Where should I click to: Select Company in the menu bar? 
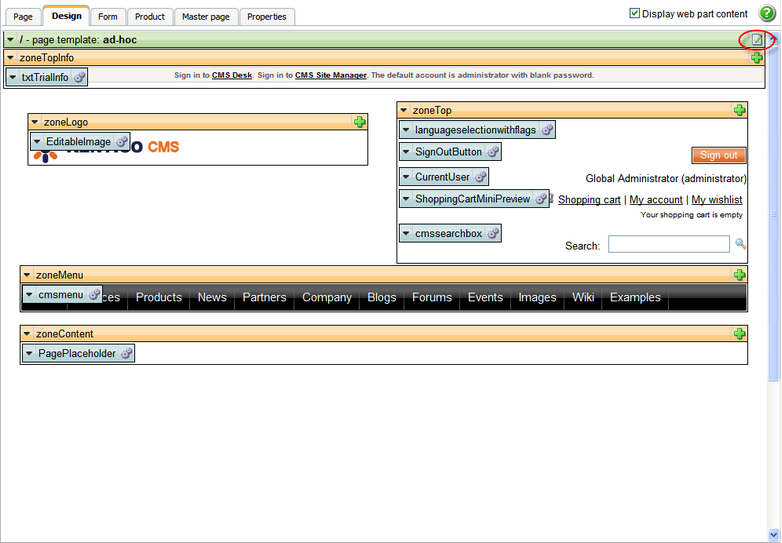(x=327, y=297)
